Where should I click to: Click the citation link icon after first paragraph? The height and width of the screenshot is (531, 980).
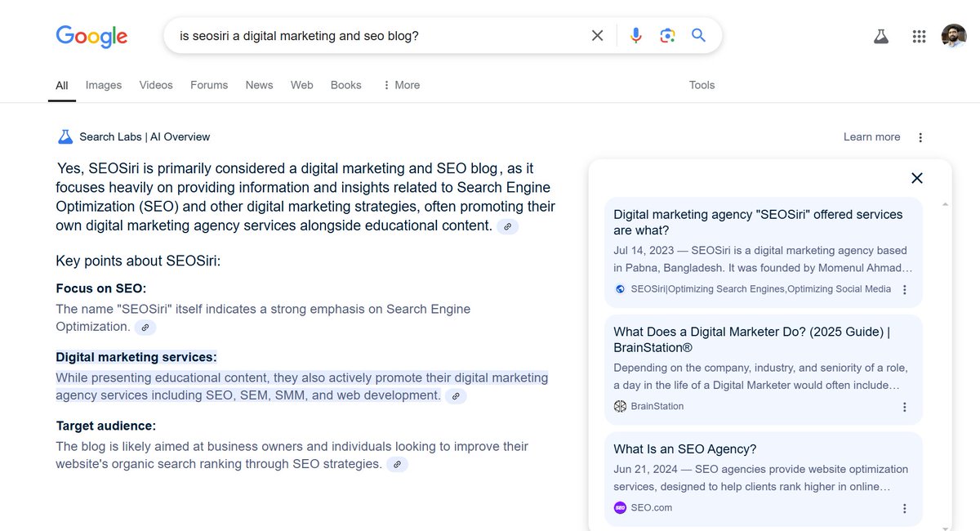[507, 225]
